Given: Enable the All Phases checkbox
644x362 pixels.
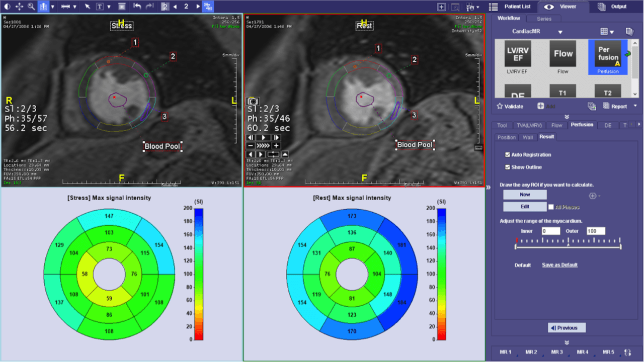Looking at the screenshot, I should point(551,207).
